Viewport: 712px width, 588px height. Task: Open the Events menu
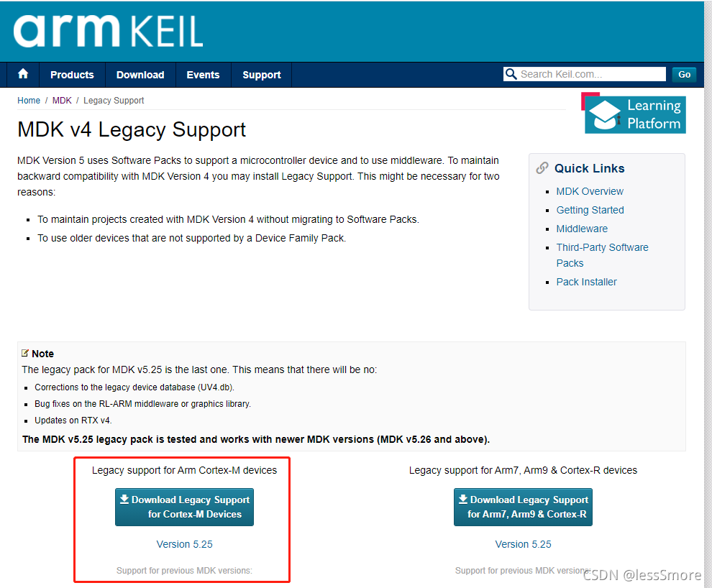click(203, 75)
